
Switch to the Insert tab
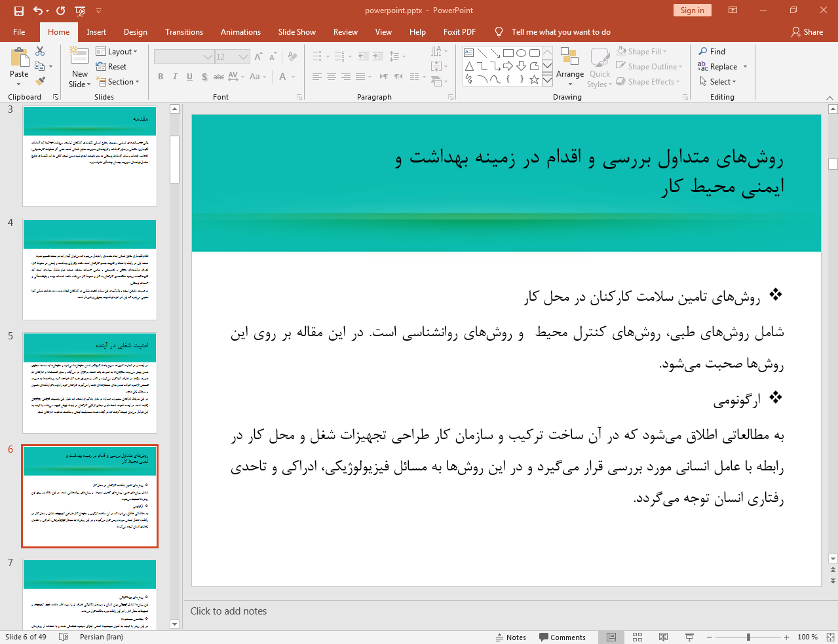(96, 32)
